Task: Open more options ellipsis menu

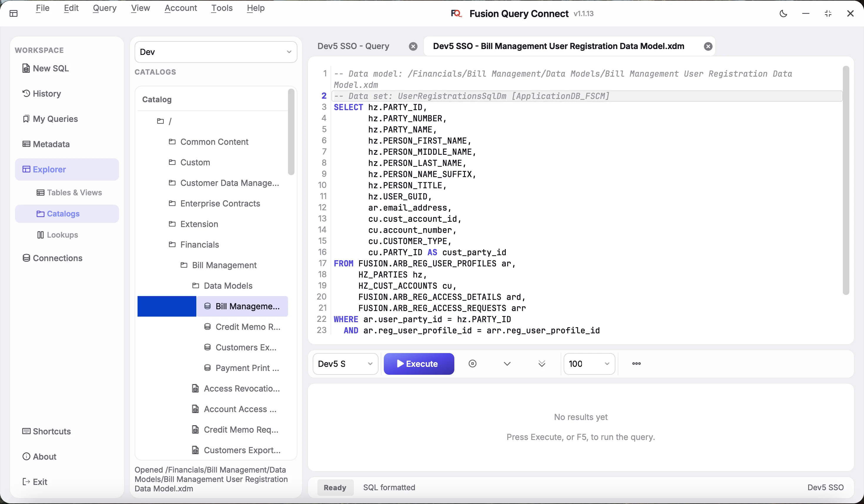Action: pos(636,364)
